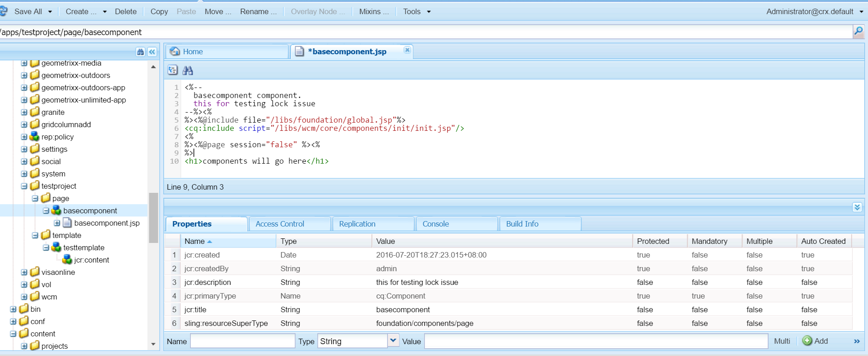The height and width of the screenshot is (356, 868).
Task: Click the rep:policy node icon
Action: tap(35, 136)
